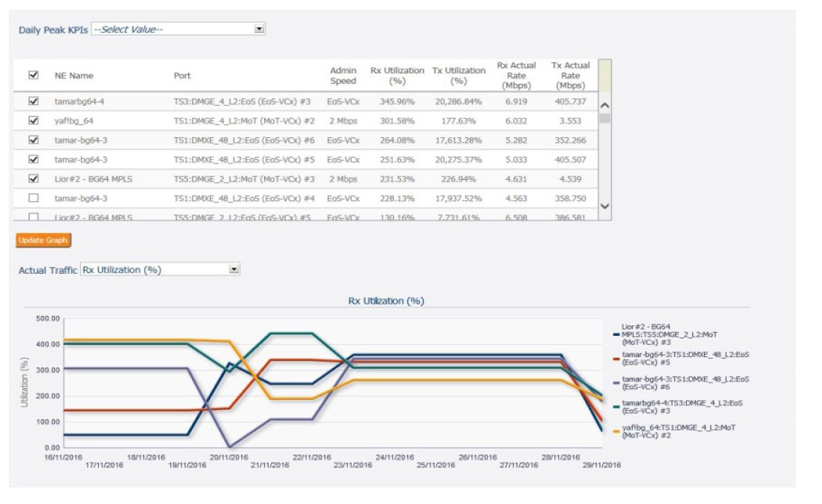Screen dimensions: 822x504
Task: Click the Lior#2 - BG64 MPLS NE name cell
Action: [x=93, y=178]
